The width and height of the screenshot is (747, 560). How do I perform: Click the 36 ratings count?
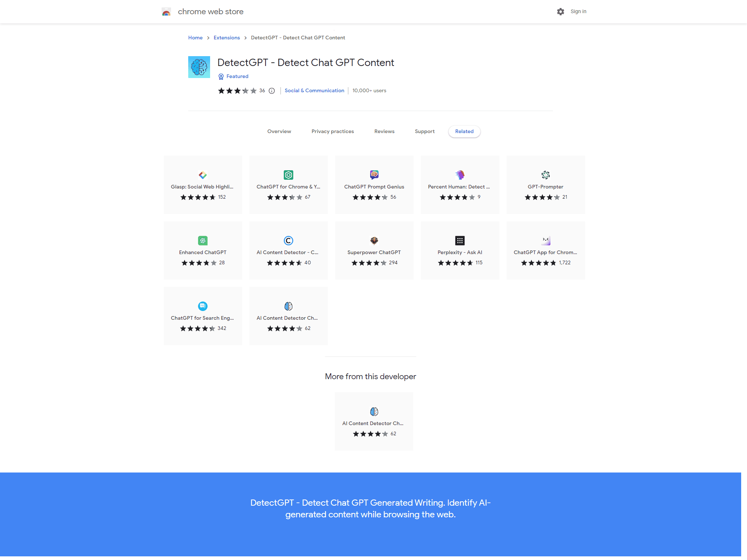[x=262, y=91]
